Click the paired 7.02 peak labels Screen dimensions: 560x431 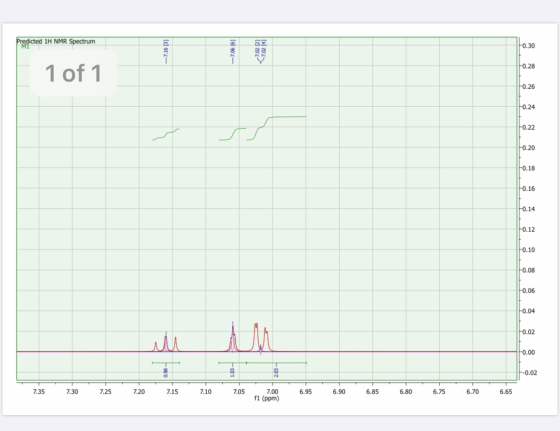[261, 51]
